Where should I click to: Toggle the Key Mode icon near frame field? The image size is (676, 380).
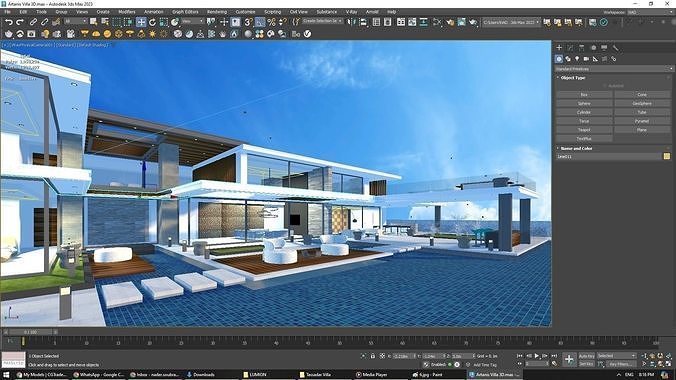coord(519,364)
